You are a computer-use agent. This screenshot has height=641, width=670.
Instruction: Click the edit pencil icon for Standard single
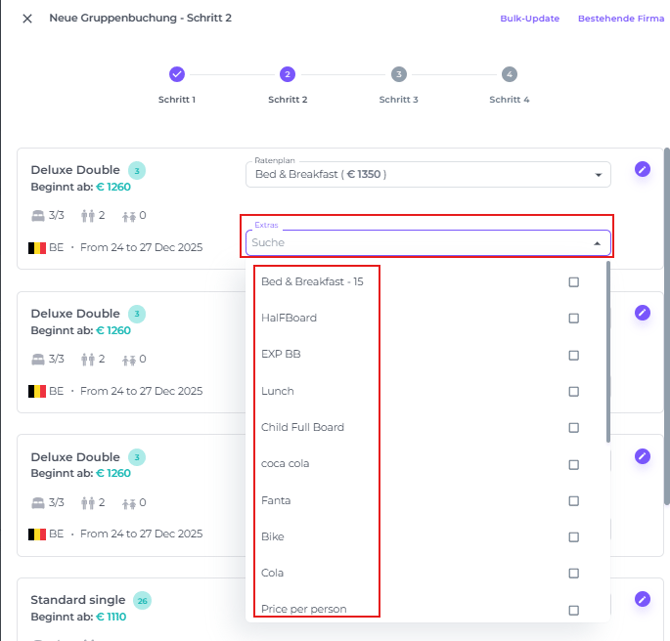point(642,599)
